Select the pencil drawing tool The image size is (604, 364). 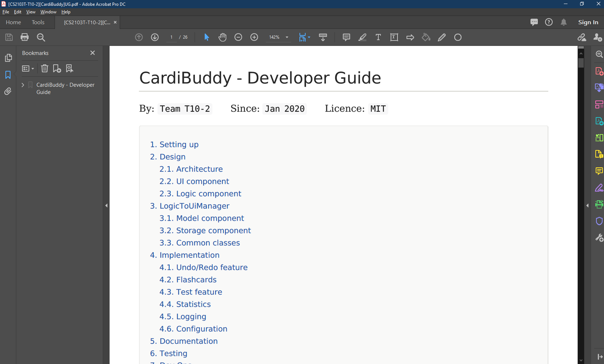point(442,37)
